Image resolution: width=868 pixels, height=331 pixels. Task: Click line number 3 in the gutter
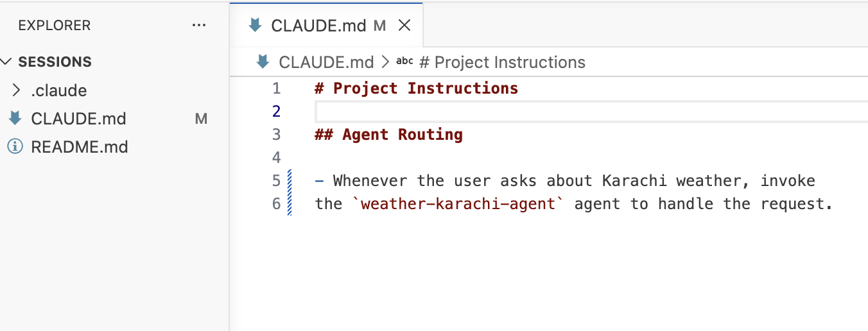(x=276, y=135)
